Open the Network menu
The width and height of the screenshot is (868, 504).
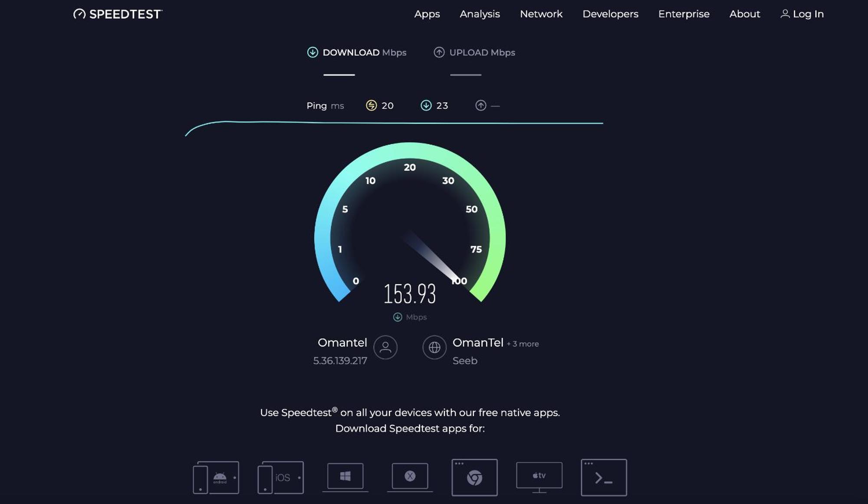[x=541, y=14]
